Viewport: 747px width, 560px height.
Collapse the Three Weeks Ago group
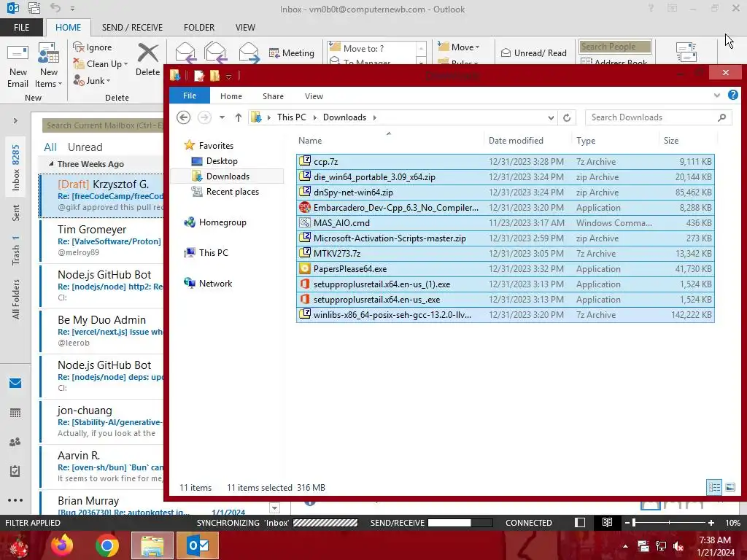tap(51, 164)
